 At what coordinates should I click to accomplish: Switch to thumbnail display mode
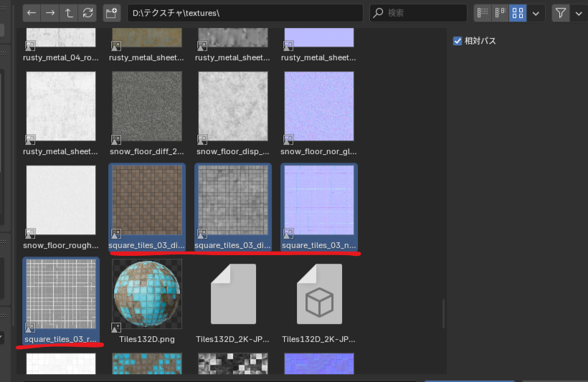pos(518,13)
